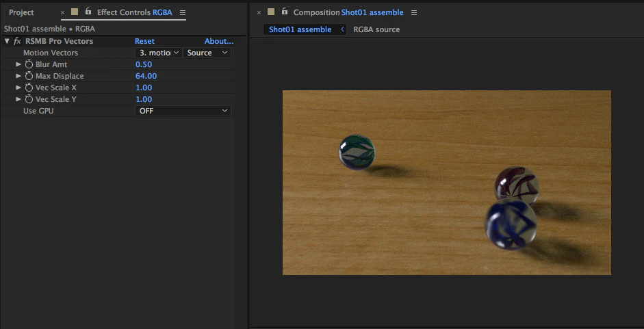
Task: Click the Max Displace value 64.00
Action: pyautogui.click(x=146, y=76)
